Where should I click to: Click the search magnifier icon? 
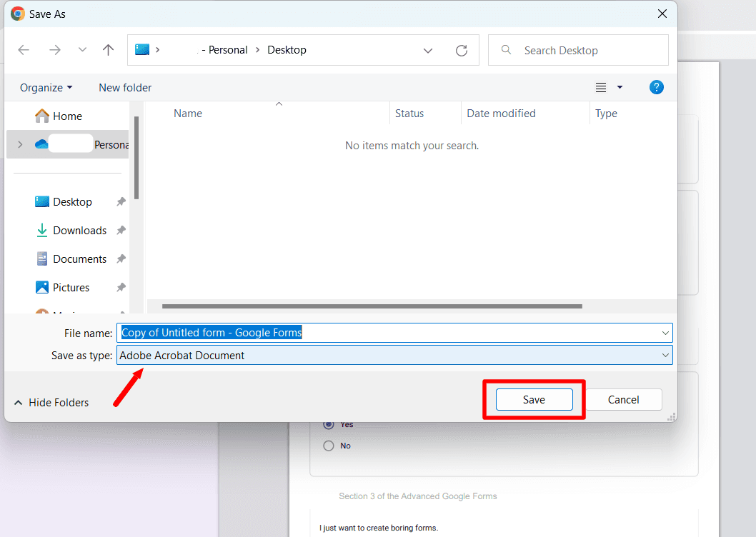pos(506,50)
